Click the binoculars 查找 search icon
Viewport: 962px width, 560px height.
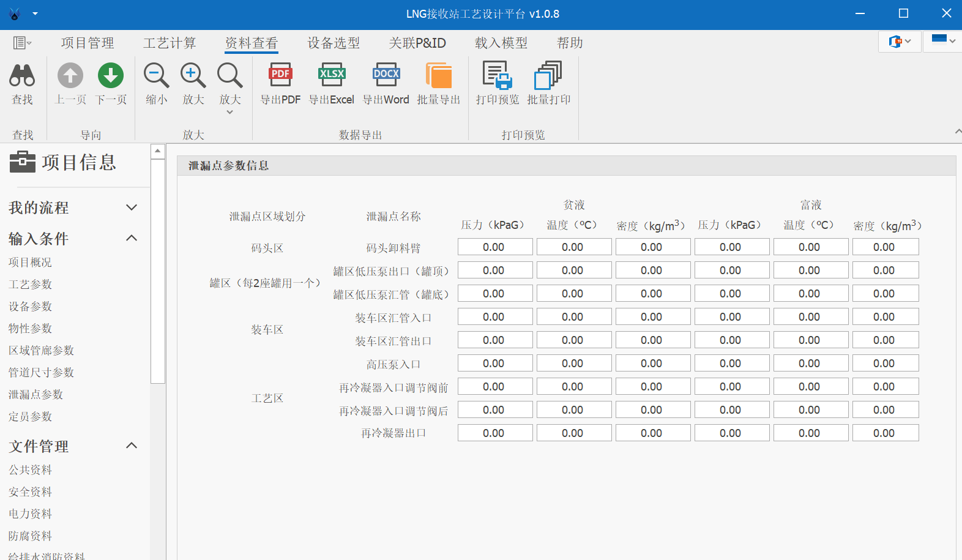point(22,76)
